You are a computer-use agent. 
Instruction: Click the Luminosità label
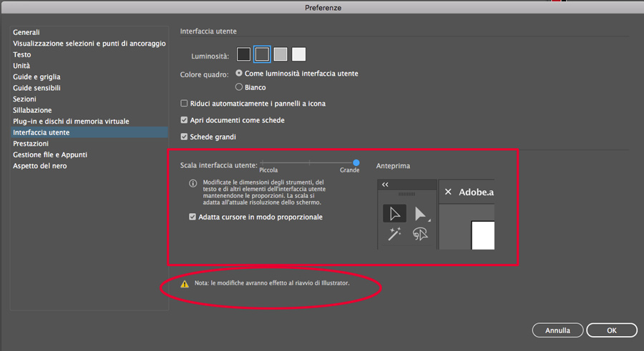click(210, 56)
